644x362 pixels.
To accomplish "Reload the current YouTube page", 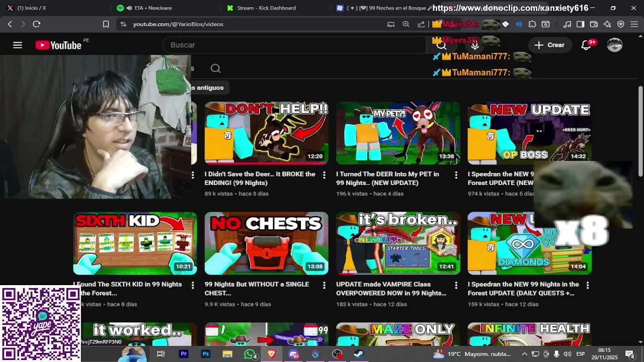I will tap(36, 24).
